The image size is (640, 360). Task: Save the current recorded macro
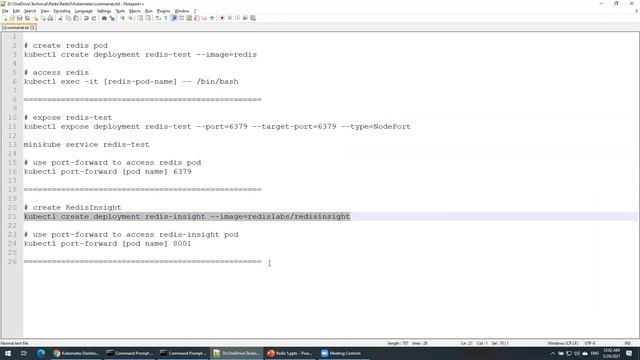pyautogui.click(x=253, y=18)
